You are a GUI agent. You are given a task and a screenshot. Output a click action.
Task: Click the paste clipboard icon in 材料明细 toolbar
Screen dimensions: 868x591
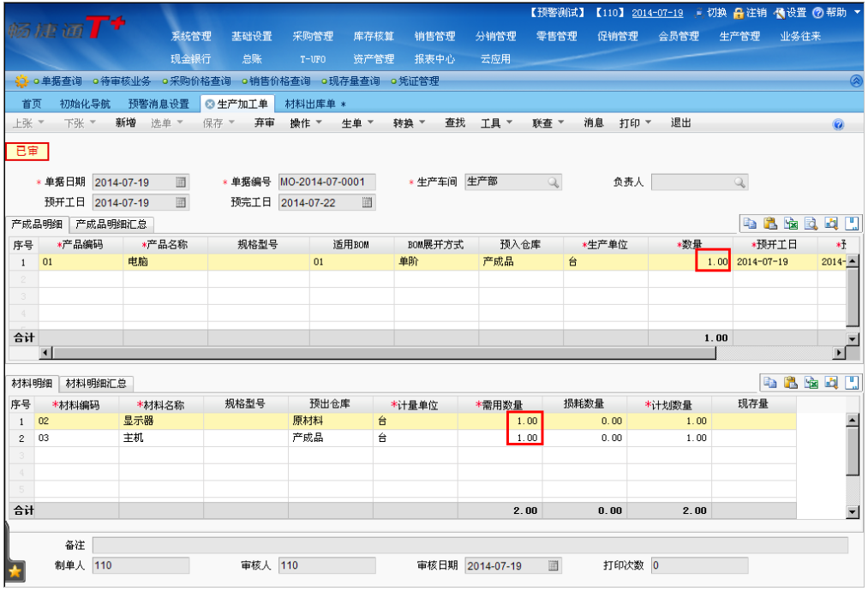791,382
